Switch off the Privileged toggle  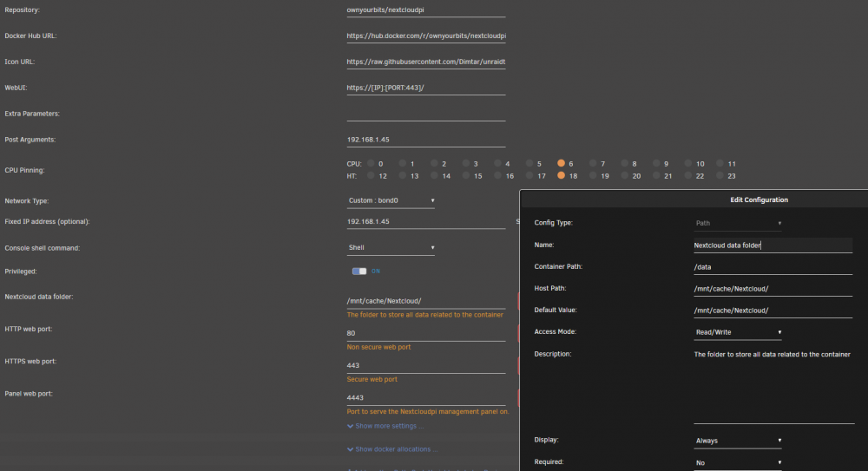[359, 271]
